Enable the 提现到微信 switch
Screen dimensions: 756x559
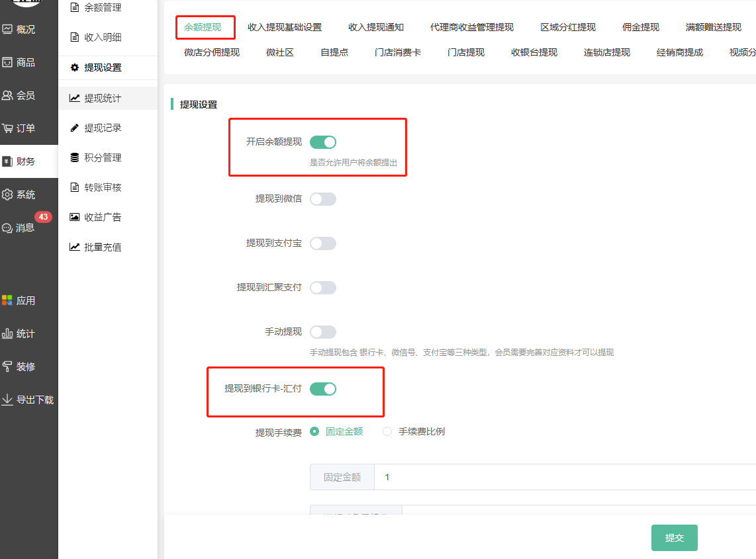[323, 199]
